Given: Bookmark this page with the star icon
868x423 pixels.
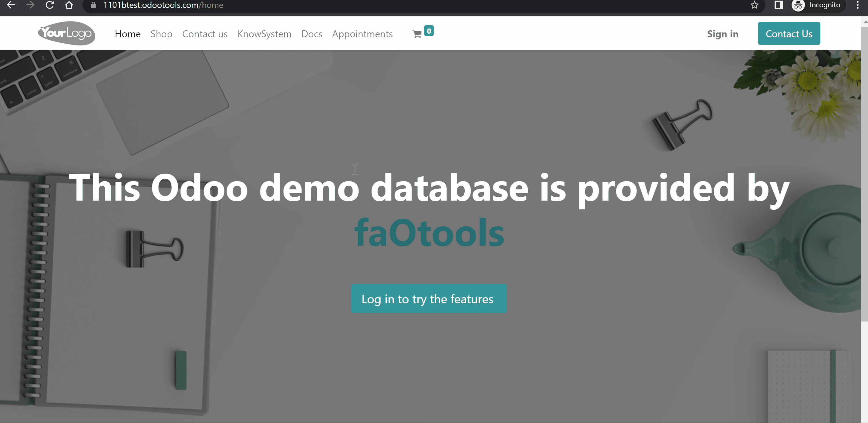Looking at the screenshot, I should coord(755,5).
